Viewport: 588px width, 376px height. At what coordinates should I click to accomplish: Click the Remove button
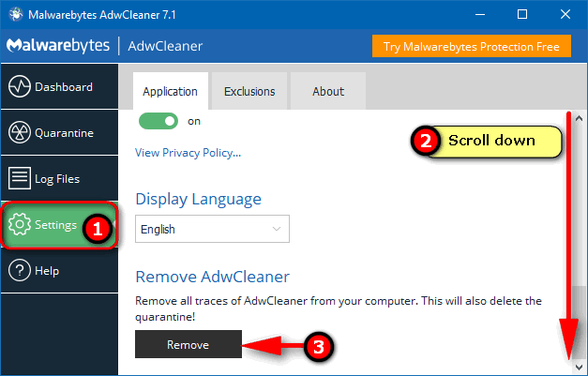click(188, 344)
